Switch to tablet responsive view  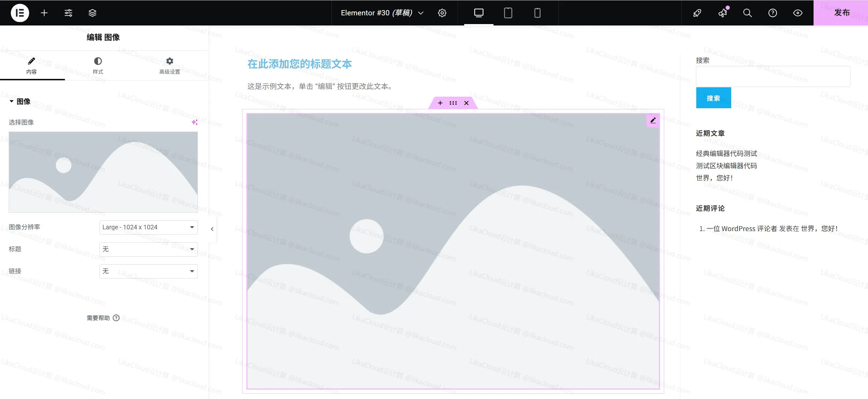[x=508, y=13]
